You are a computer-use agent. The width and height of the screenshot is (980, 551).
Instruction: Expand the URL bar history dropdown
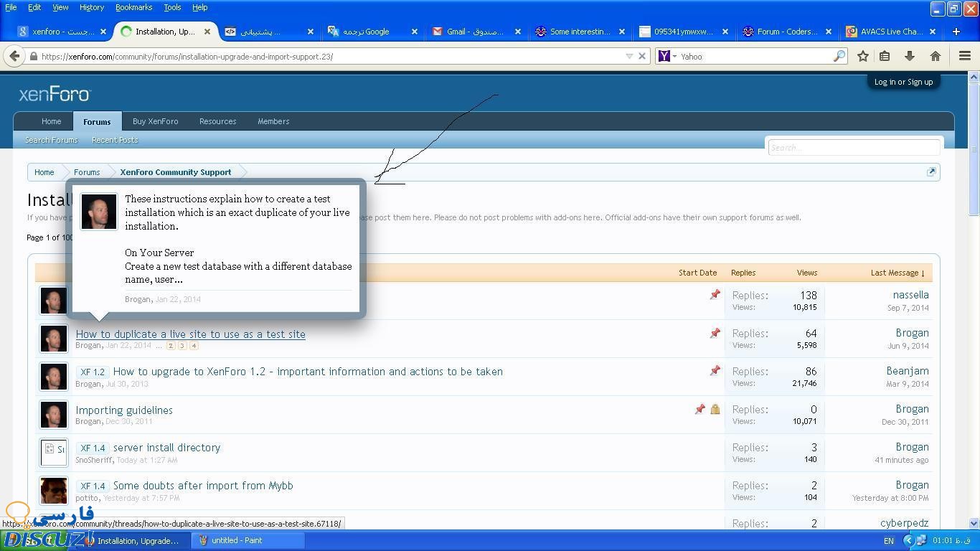[628, 56]
